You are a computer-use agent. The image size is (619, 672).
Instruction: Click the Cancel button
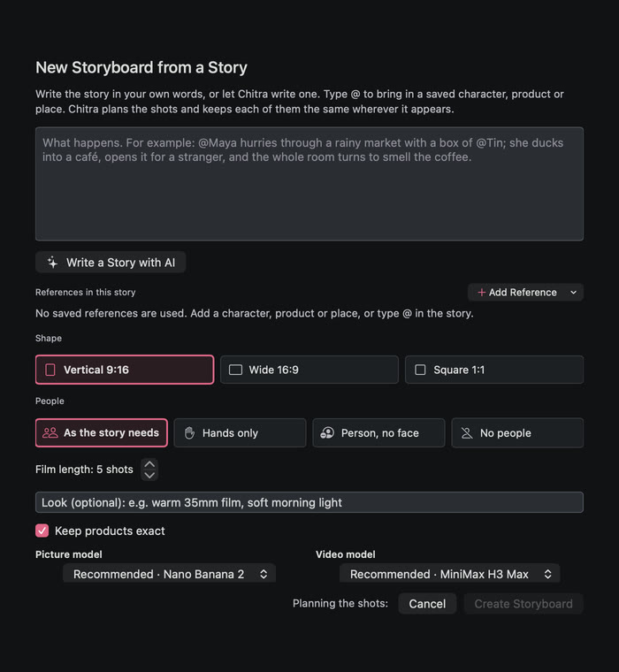click(427, 603)
